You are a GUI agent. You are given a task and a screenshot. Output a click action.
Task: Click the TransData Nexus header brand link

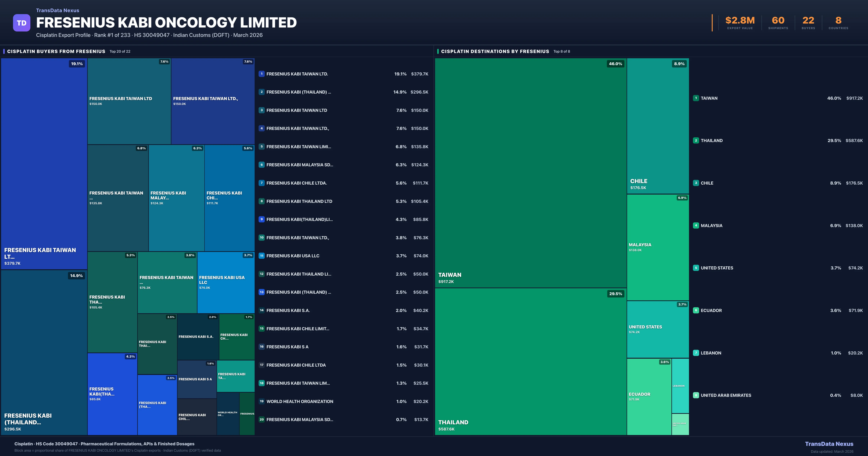pyautogui.click(x=58, y=10)
